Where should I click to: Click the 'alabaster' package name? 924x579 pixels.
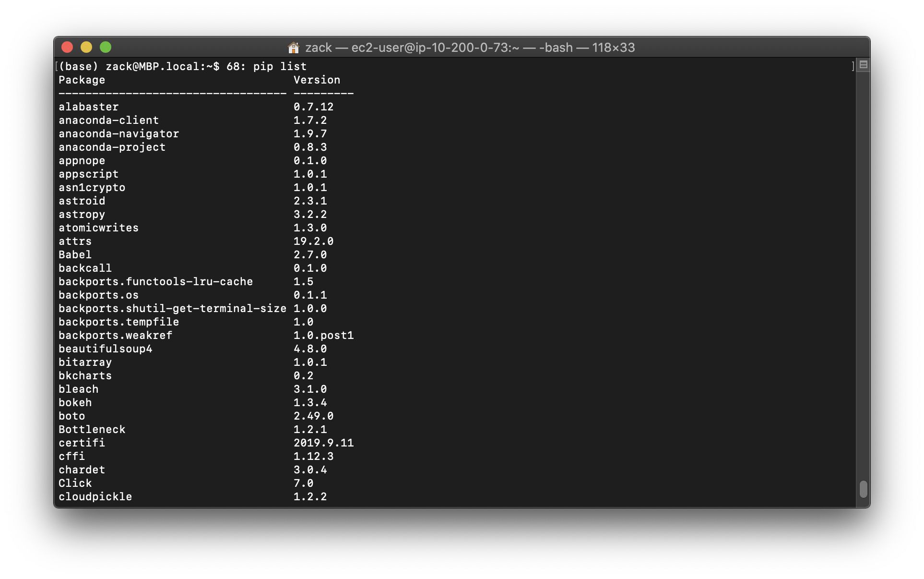(88, 107)
